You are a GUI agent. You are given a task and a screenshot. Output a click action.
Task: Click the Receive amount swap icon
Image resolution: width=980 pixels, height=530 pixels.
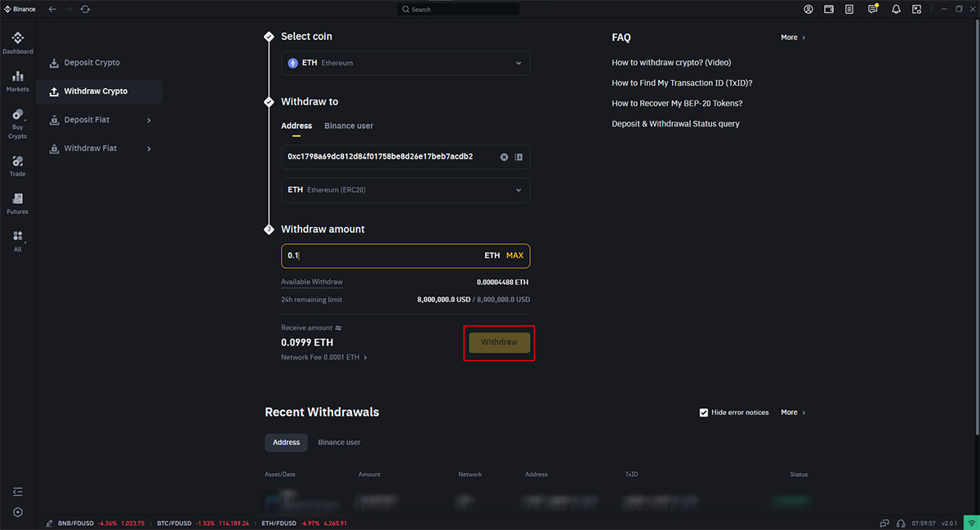click(x=338, y=328)
